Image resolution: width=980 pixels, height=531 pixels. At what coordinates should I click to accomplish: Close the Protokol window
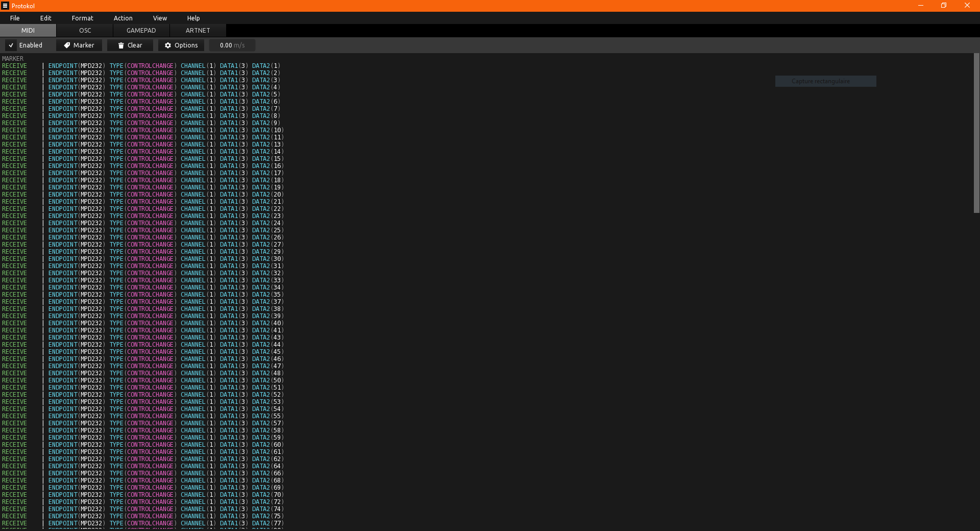click(x=967, y=6)
